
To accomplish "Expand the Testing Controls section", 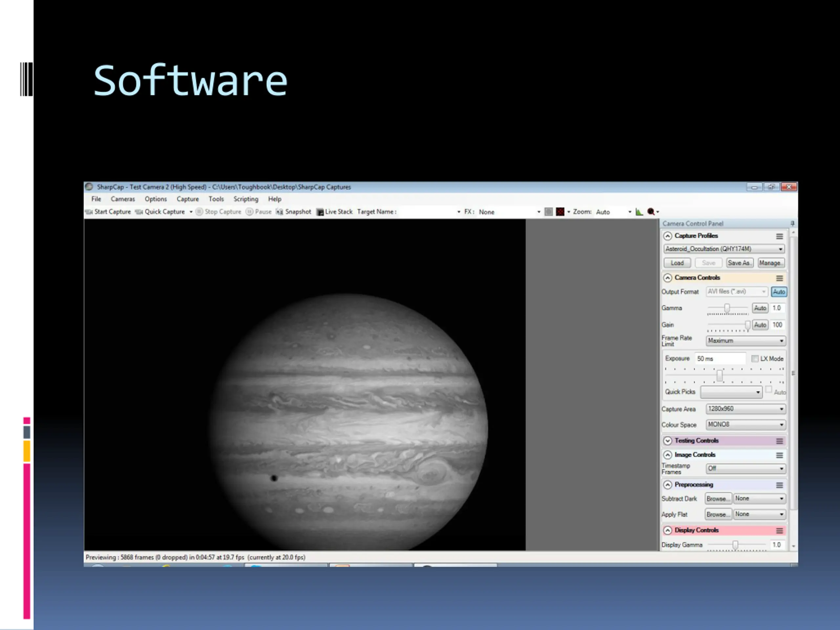I will 668,440.
